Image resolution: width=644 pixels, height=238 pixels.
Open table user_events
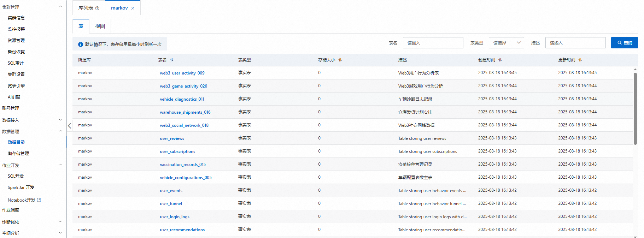click(x=171, y=191)
